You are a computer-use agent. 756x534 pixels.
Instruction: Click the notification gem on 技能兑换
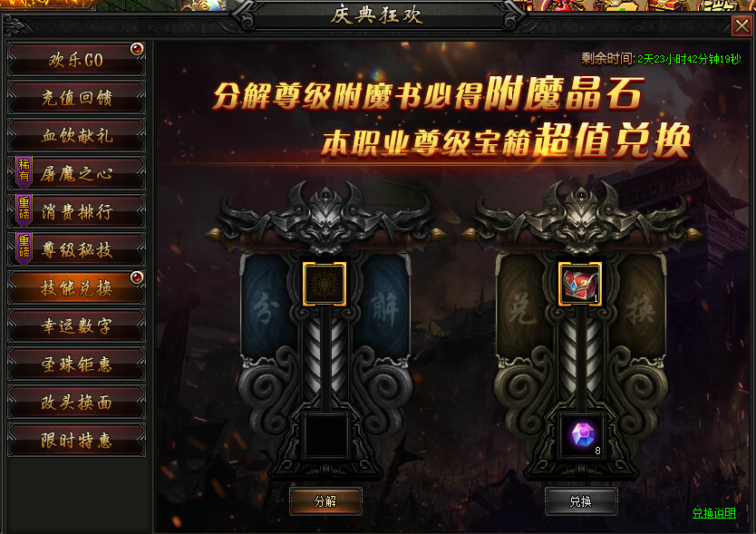(137, 277)
